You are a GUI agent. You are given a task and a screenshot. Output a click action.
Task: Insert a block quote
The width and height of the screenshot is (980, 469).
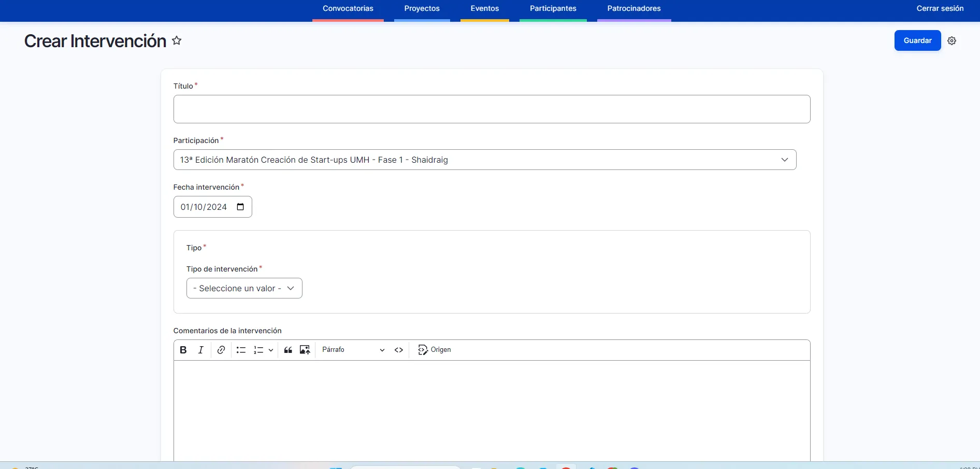click(x=288, y=350)
